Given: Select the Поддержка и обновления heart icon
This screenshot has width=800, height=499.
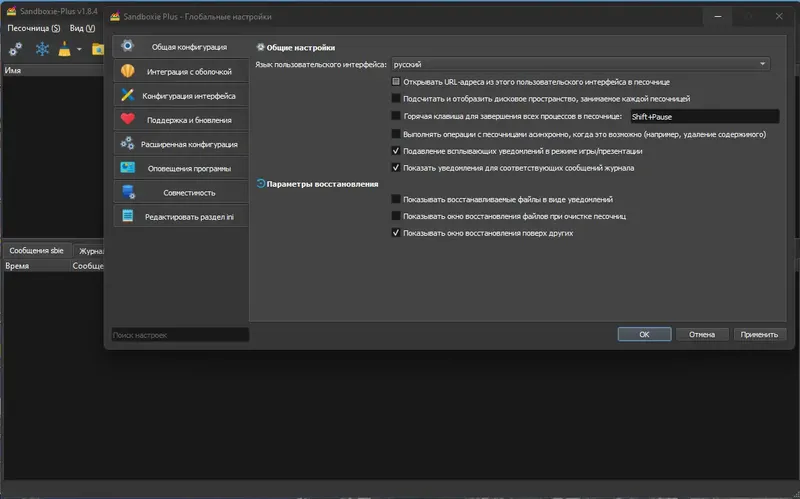Looking at the screenshot, I should [x=128, y=119].
